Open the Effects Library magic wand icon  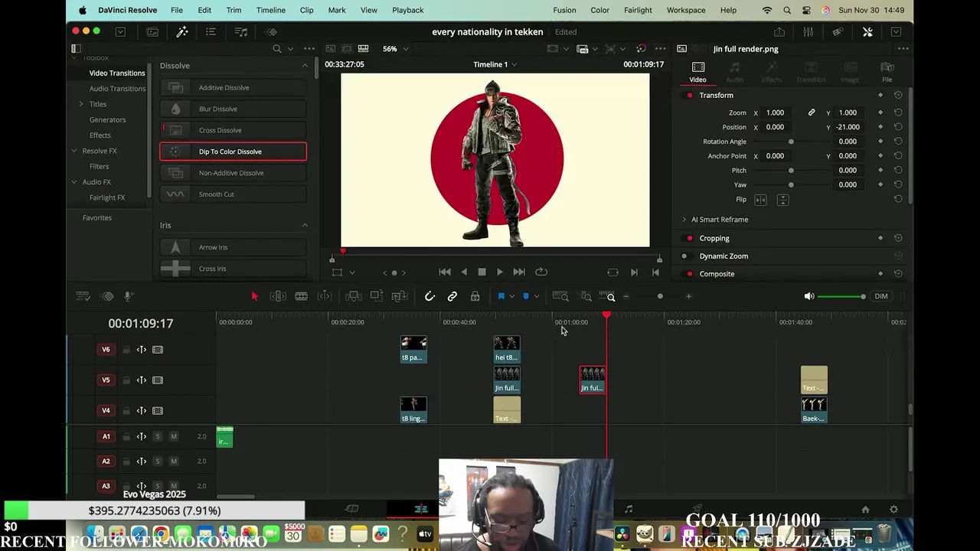[182, 32]
